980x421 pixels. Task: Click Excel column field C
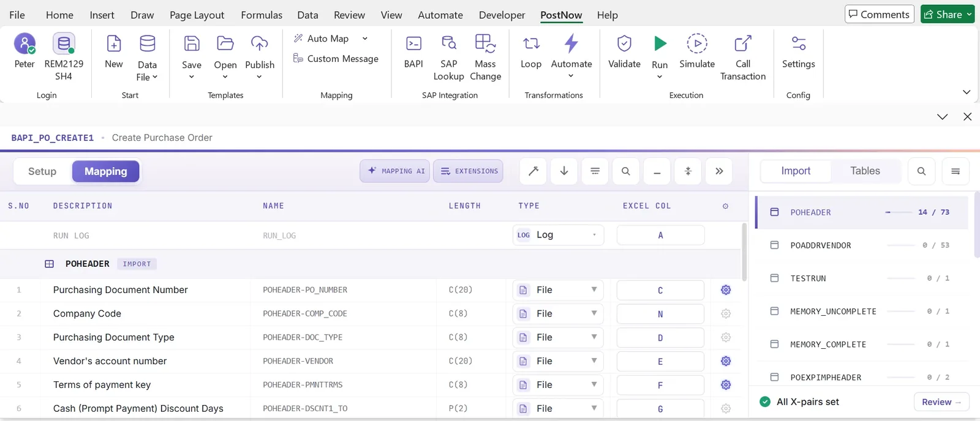(x=660, y=290)
